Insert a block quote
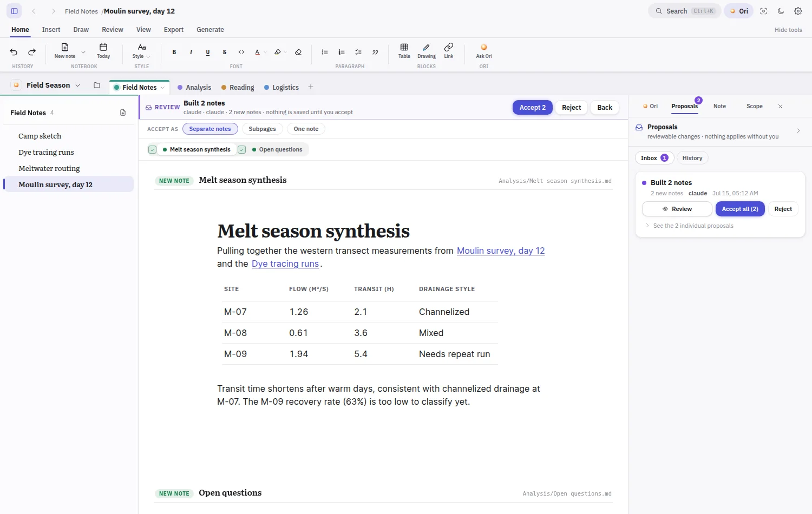Image resolution: width=812 pixels, height=514 pixels. (375, 52)
